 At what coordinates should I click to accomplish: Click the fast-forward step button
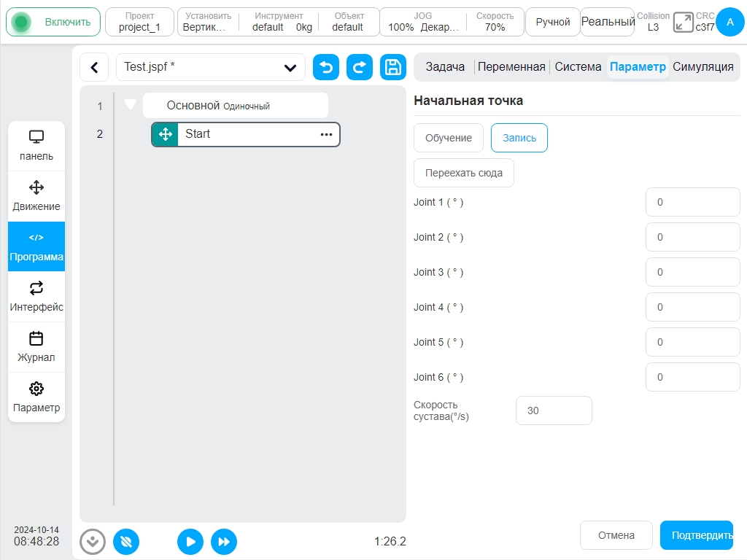pos(224,542)
